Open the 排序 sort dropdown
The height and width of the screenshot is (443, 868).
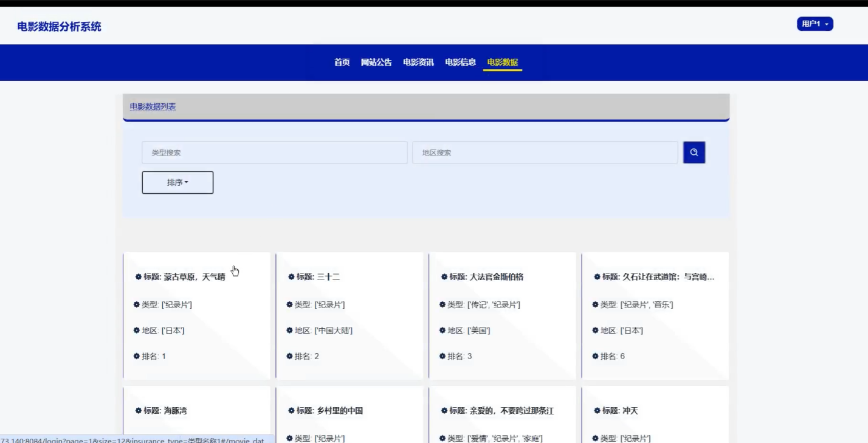pos(177,182)
